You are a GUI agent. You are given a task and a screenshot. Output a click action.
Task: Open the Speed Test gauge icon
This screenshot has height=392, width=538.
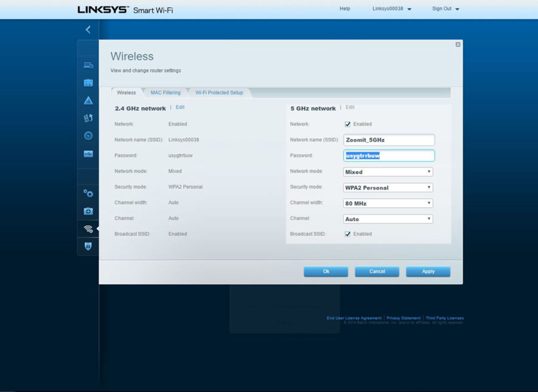coord(88,136)
